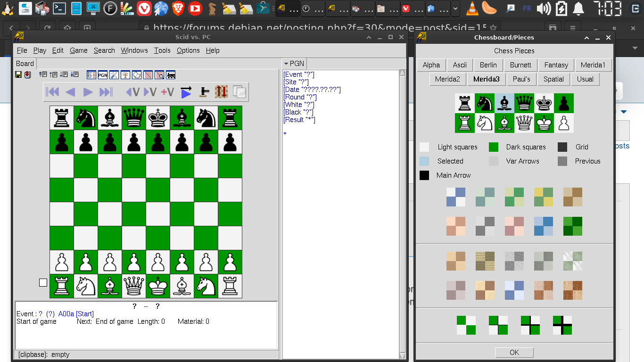Viewport: 644px width, 362px height.
Task: Choose the Alpha piece set
Action: pyautogui.click(x=431, y=65)
